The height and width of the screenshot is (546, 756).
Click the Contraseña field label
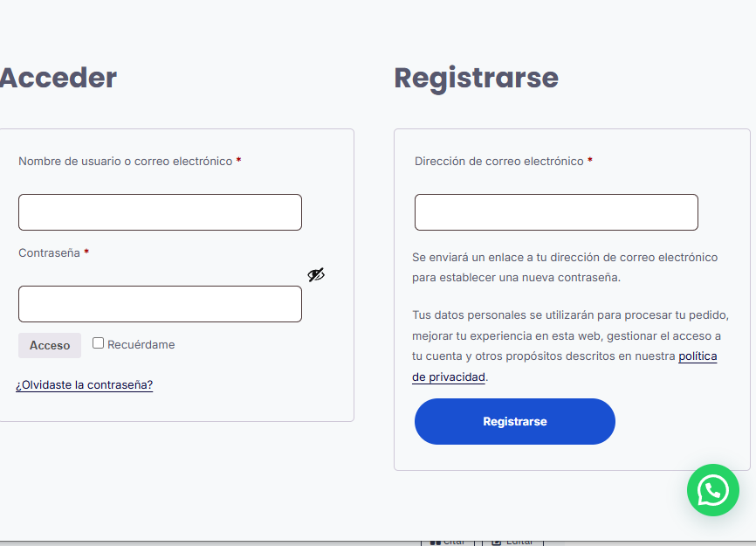click(49, 252)
